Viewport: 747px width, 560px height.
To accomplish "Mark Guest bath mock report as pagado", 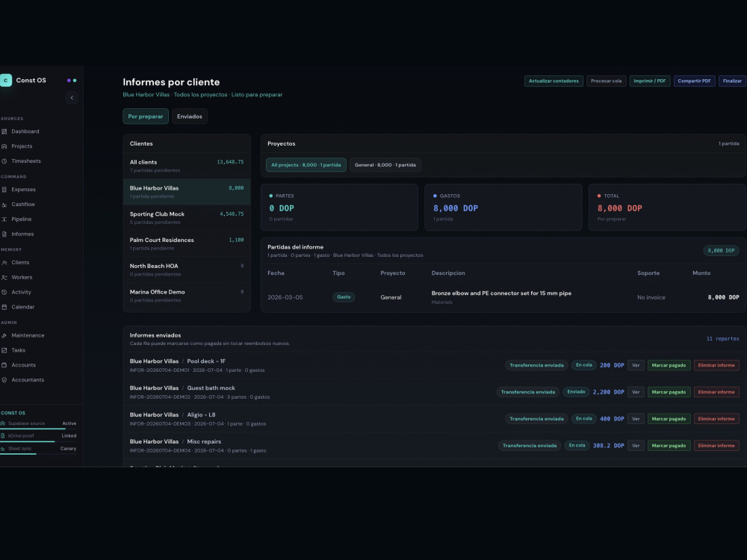I will pyautogui.click(x=669, y=392).
